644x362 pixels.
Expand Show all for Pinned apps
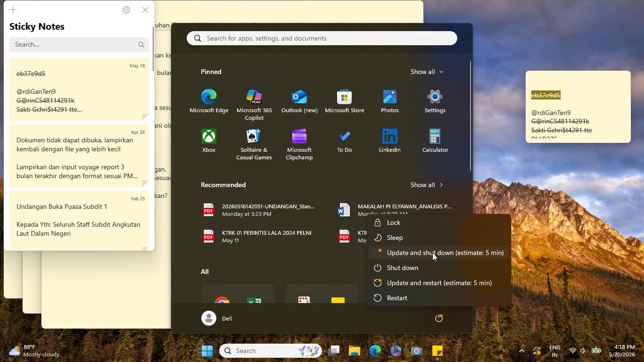point(427,72)
